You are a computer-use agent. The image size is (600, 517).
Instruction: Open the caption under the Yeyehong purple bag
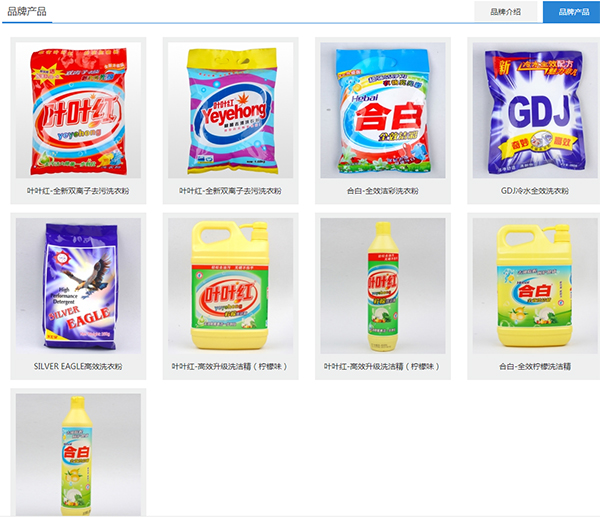230,191
